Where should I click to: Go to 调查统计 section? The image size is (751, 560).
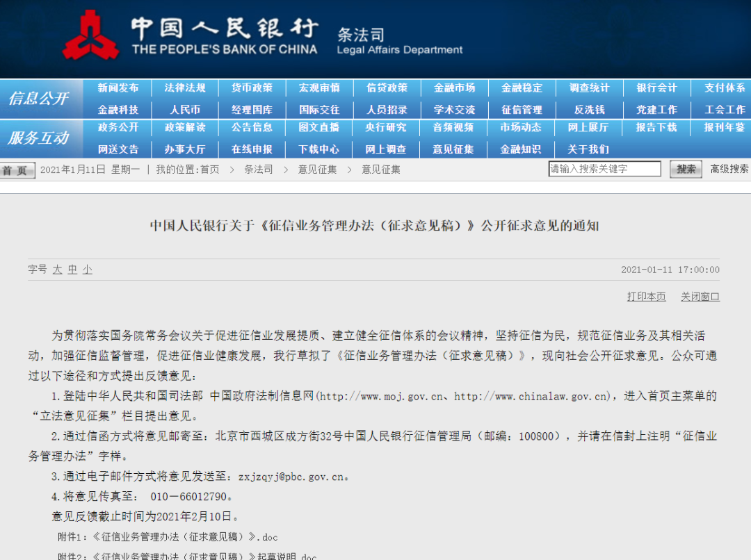(590, 88)
